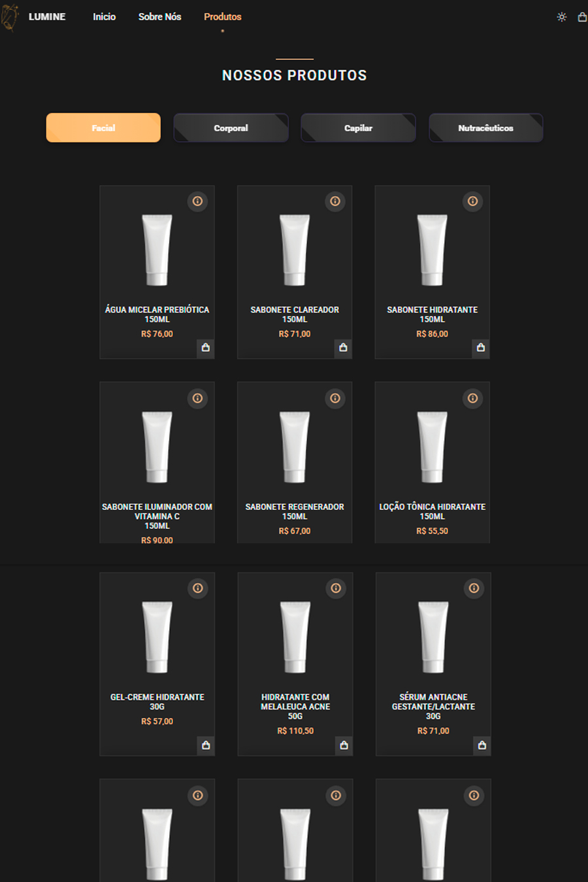Show info for Sabonete Clareador
Image resolution: width=588 pixels, height=882 pixels.
(335, 201)
